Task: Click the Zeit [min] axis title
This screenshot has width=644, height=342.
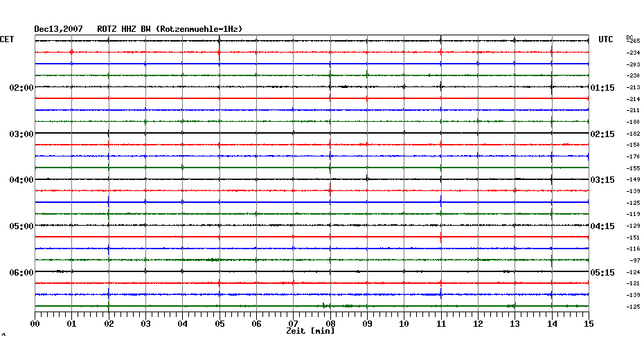Action: coord(310,331)
